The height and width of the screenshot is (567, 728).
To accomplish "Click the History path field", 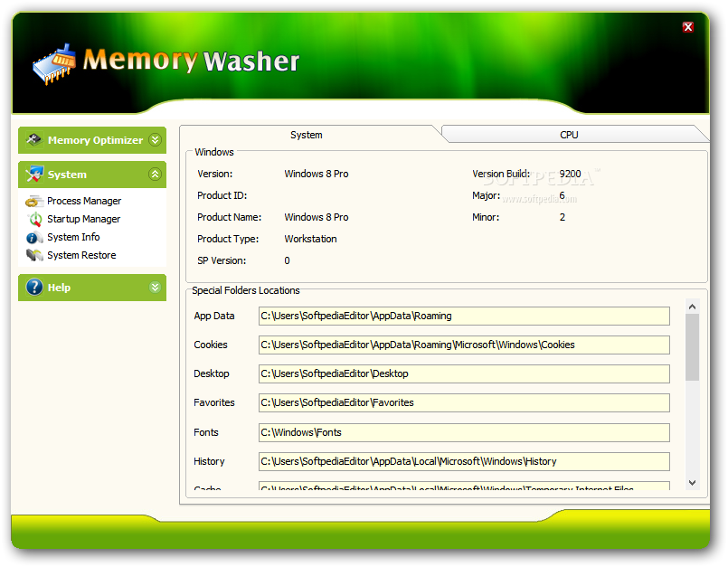I will (464, 461).
